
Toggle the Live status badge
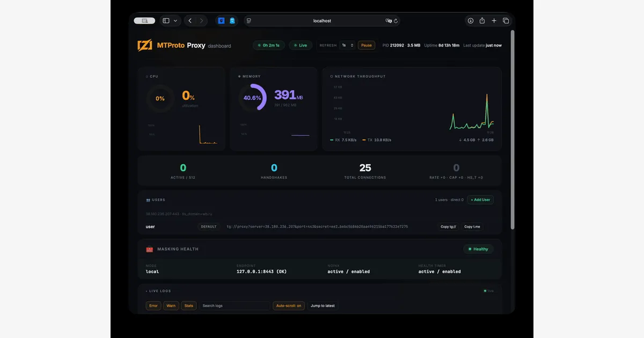pyautogui.click(x=301, y=46)
